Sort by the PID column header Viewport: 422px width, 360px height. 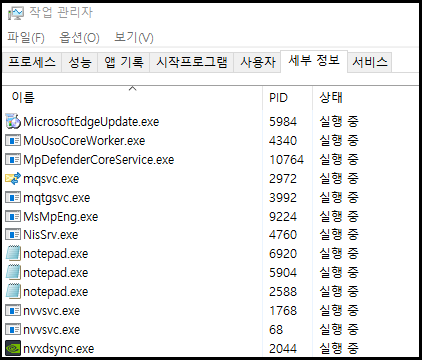coord(288,98)
